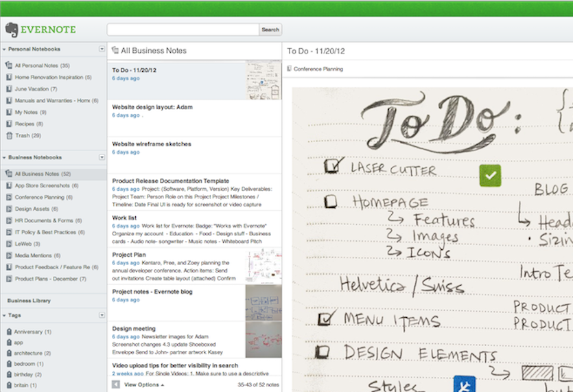The width and height of the screenshot is (573, 392).
Task: Open the Business Library
Action: click(x=29, y=301)
